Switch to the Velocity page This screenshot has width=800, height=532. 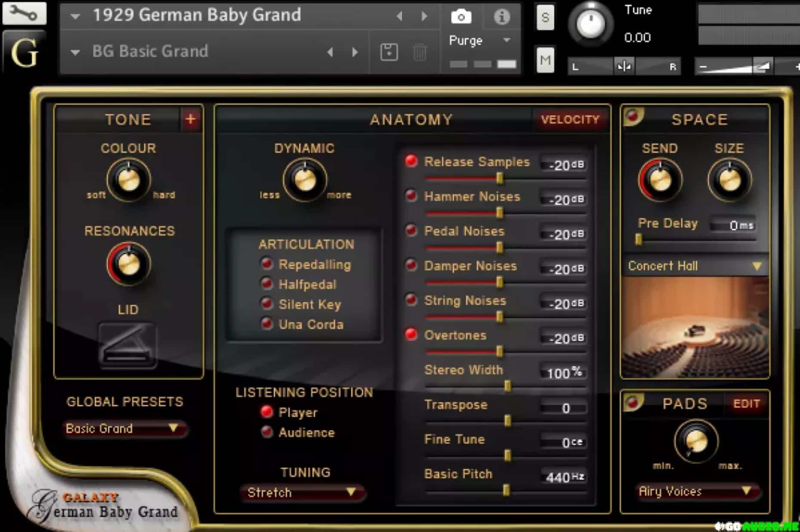570,119
